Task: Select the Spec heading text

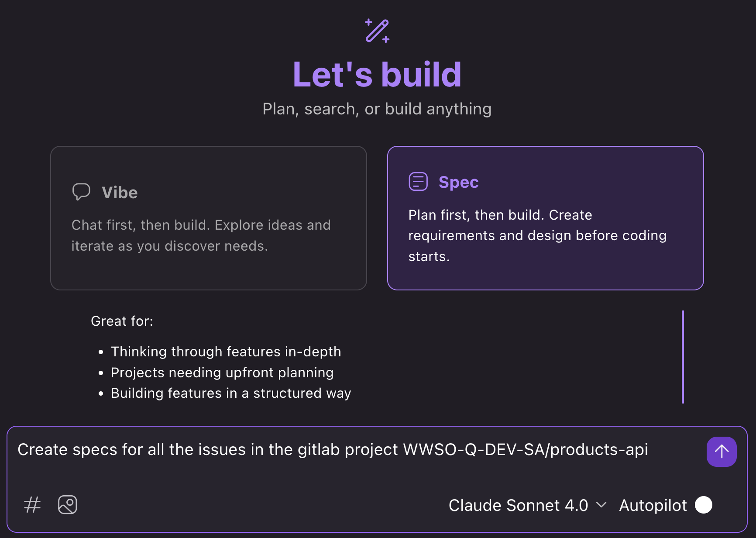Action: [458, 182]
